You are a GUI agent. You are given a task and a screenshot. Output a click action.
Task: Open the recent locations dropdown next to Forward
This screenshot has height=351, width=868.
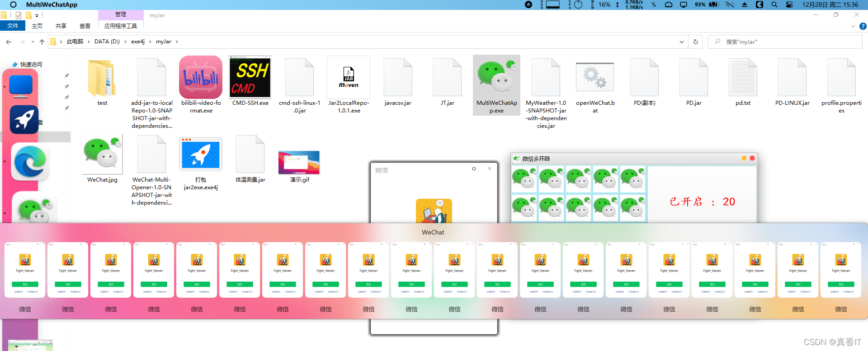click(33, 42)
